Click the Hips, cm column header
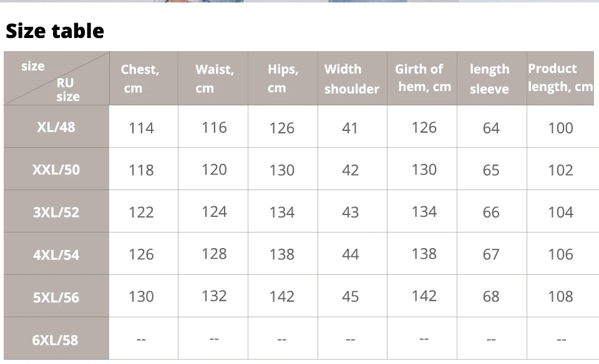The width and height of the screenshot is (599, 364). pyautogui.click(x=283, y=79)
